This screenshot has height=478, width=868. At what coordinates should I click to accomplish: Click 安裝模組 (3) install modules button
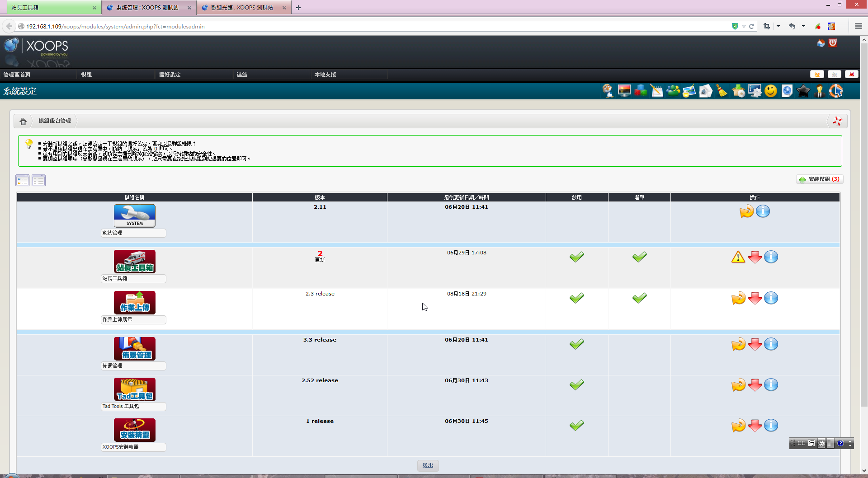click(x=820, y=179)
